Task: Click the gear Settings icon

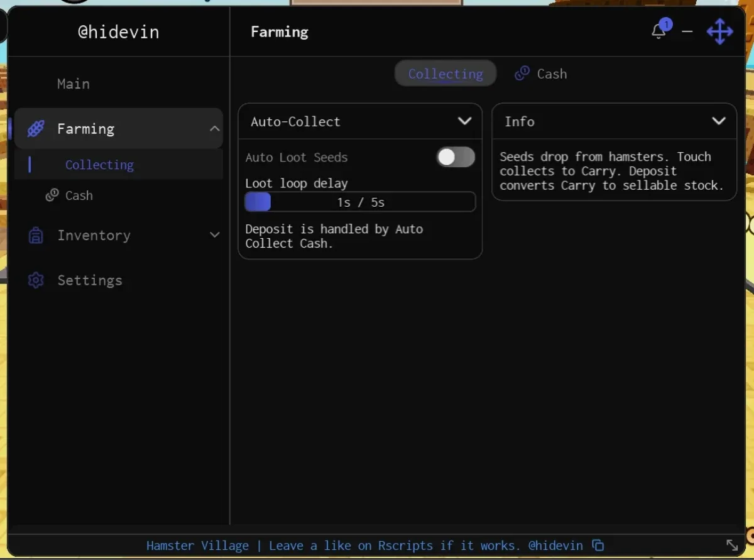Action: coord(36,280)
